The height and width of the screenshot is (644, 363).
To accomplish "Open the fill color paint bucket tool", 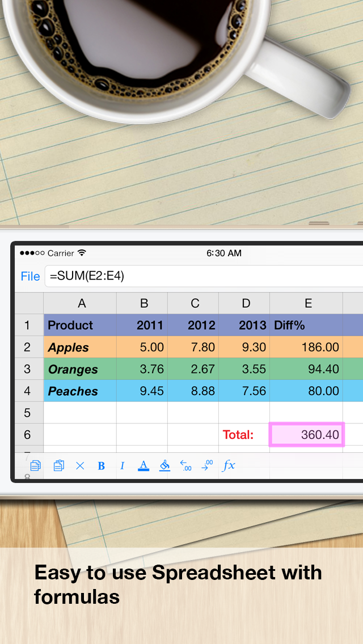I will click(x=164, y=465).
